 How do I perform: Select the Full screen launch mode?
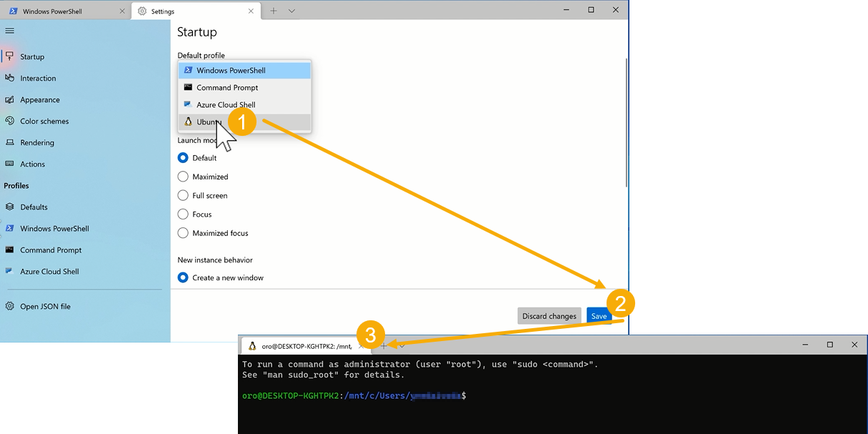[x=183, y=195]
